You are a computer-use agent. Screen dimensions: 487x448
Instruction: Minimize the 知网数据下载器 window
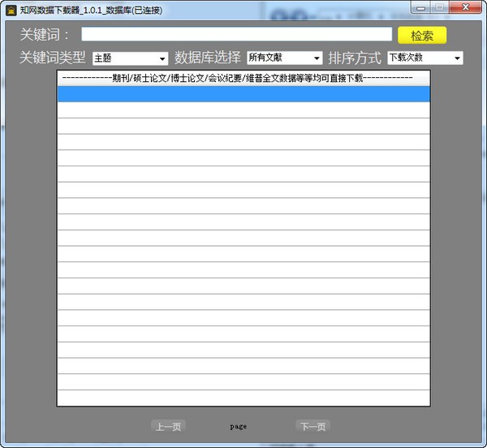(421, 7)
